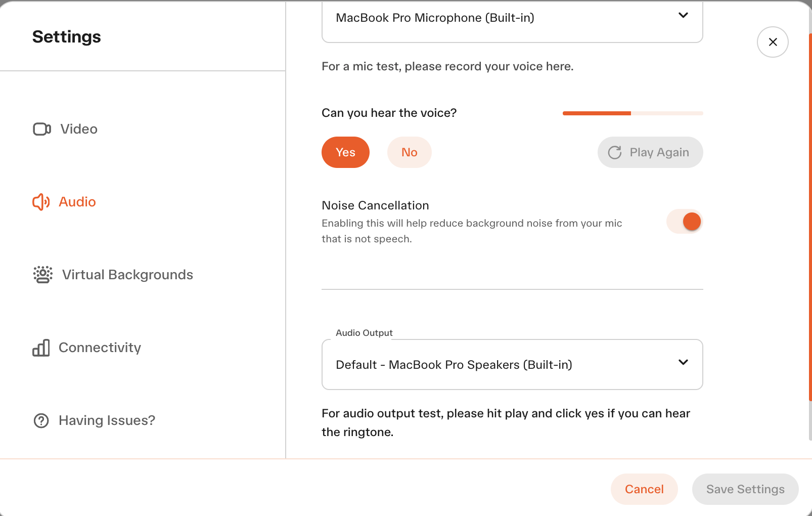Viewport: 812px width, 516px height.
Task: Open the Audio Output dropdown chevron
Action: click(683, 362)
